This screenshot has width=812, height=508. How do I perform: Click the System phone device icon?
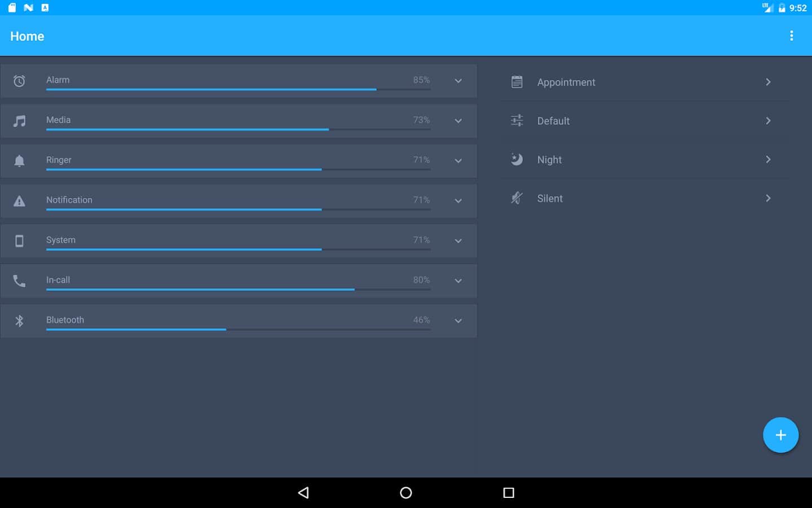coord(19,241)
